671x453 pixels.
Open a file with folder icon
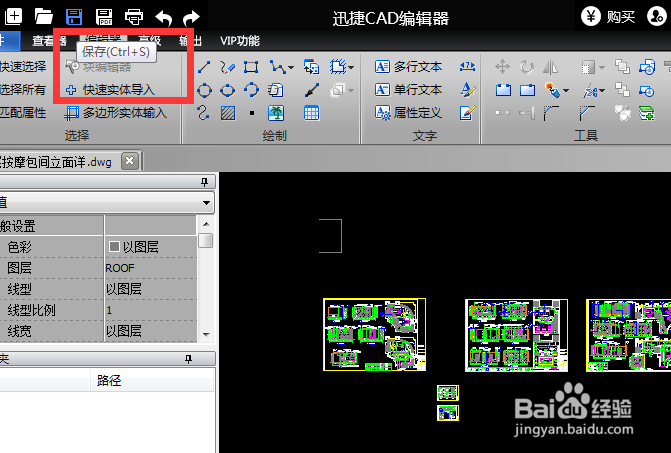point(43,17)
